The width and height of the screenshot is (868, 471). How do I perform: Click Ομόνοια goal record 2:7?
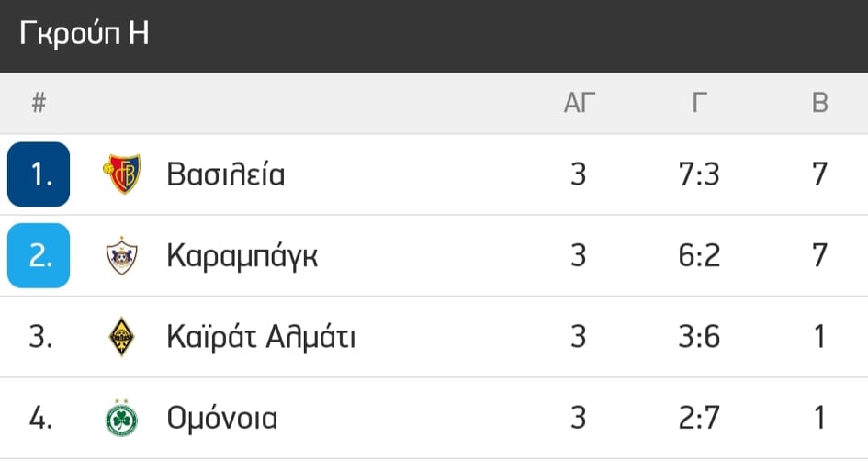(699, 418)
